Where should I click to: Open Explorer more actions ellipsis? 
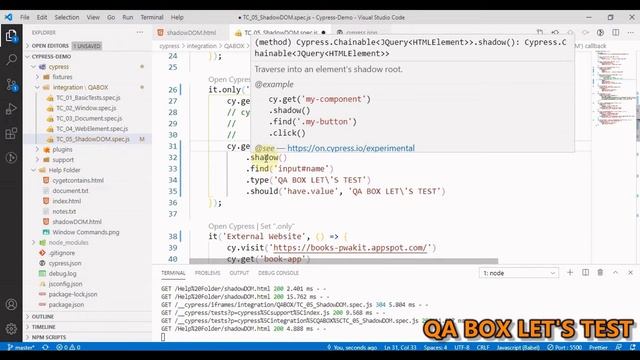(x=140, y=33)
